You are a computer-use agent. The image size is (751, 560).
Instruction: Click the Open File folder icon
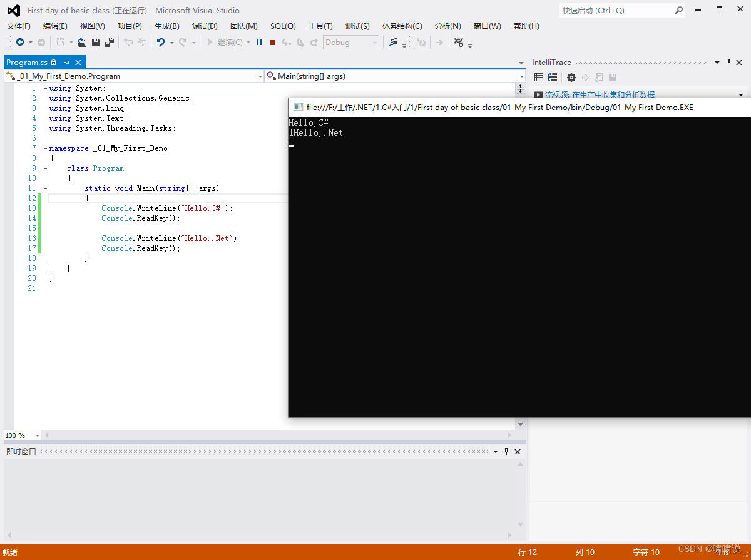click(x=82, y=42)
